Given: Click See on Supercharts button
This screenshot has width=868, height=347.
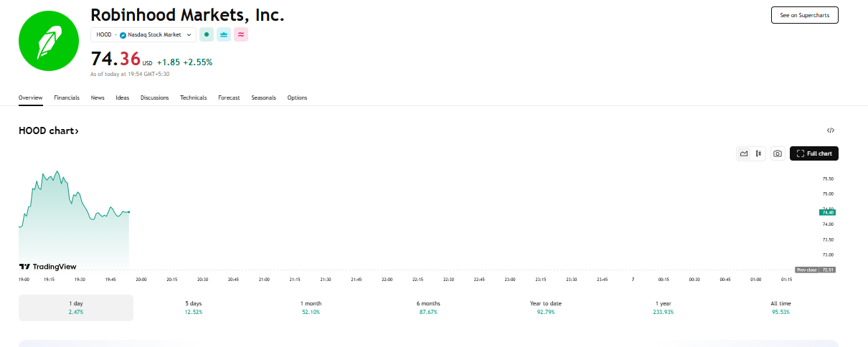Looking at the screenshot, I should tap(804, 15).
